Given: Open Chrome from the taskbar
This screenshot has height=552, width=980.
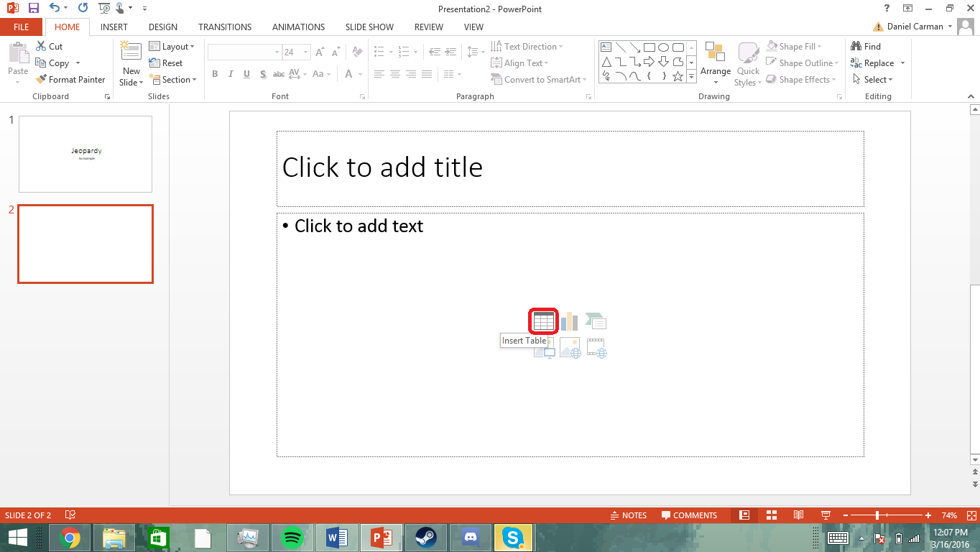Looking at the screenshot, I should pos(70,538).
